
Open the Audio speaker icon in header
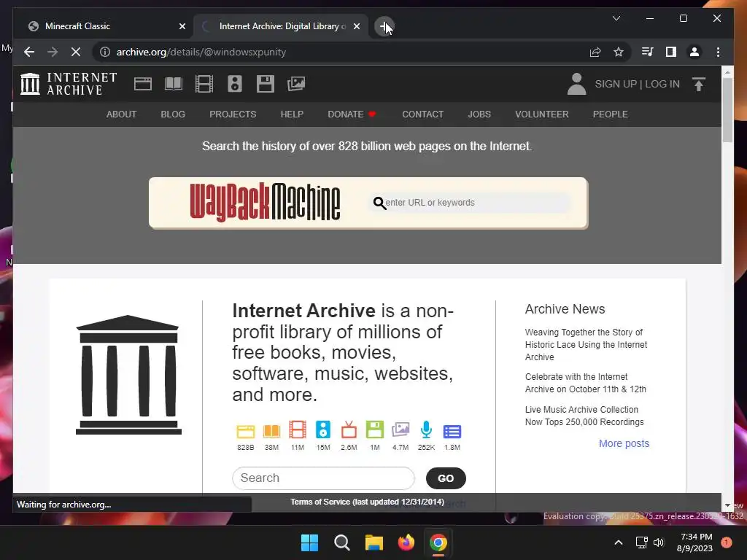click(234, 84)
